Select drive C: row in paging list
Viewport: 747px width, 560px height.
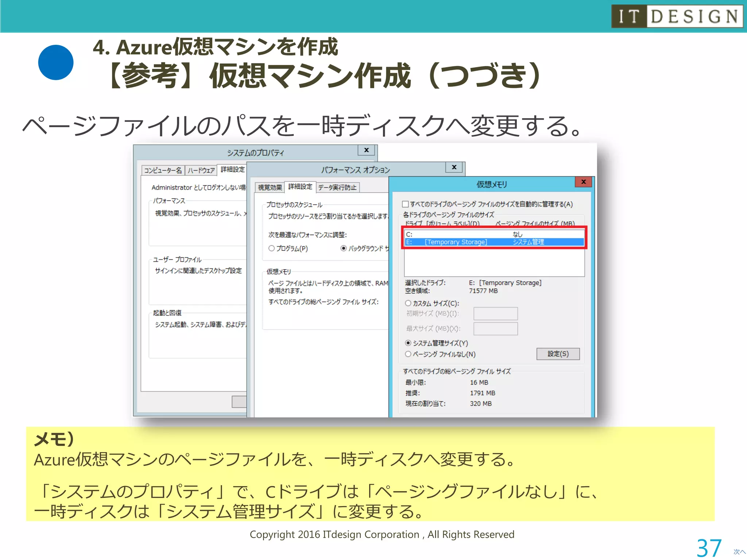pyautogui.click(x=494, y=234)
